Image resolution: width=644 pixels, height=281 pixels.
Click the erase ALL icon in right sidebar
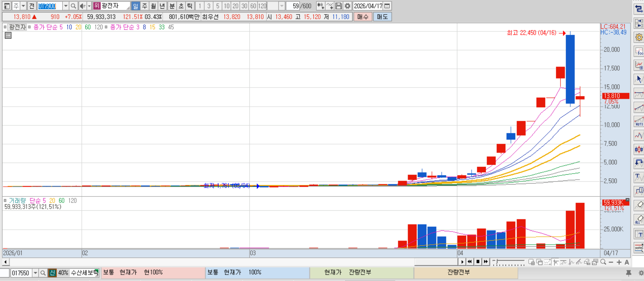click(639, 219)
